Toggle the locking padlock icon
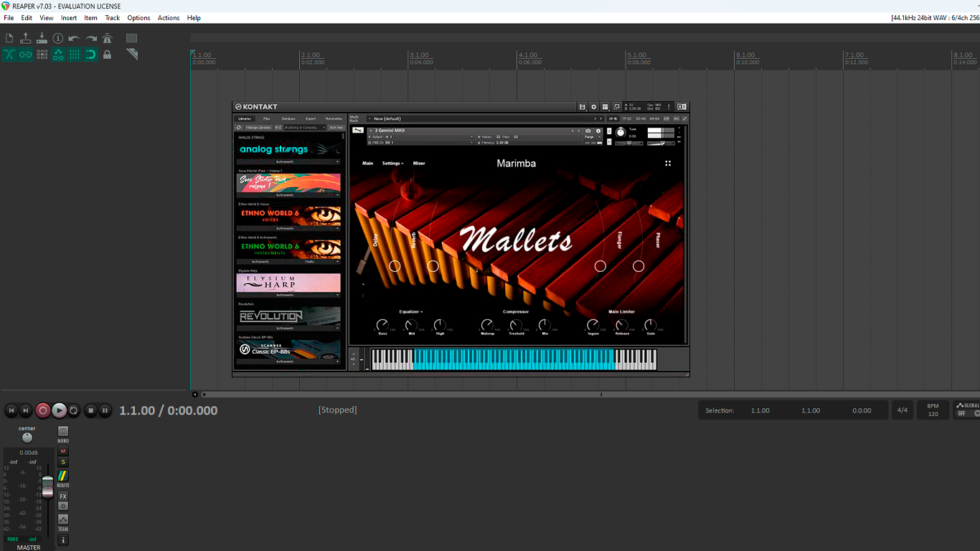 pyautogui.click(x=108, y=55)
